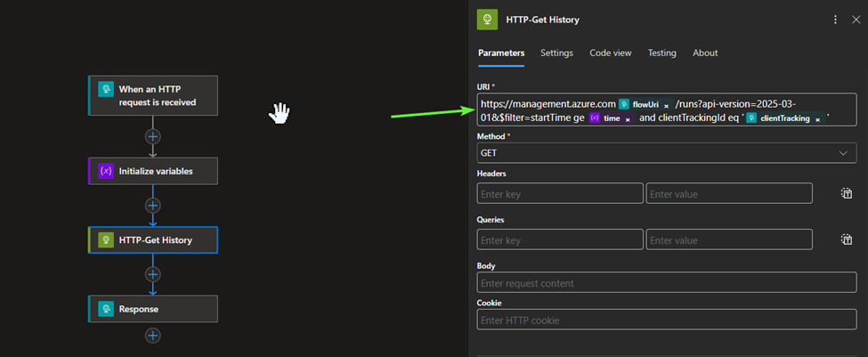Viewport: 868px width, 357px height.
Task: Select the clientTracking token in URI
Action: (785, 118)
